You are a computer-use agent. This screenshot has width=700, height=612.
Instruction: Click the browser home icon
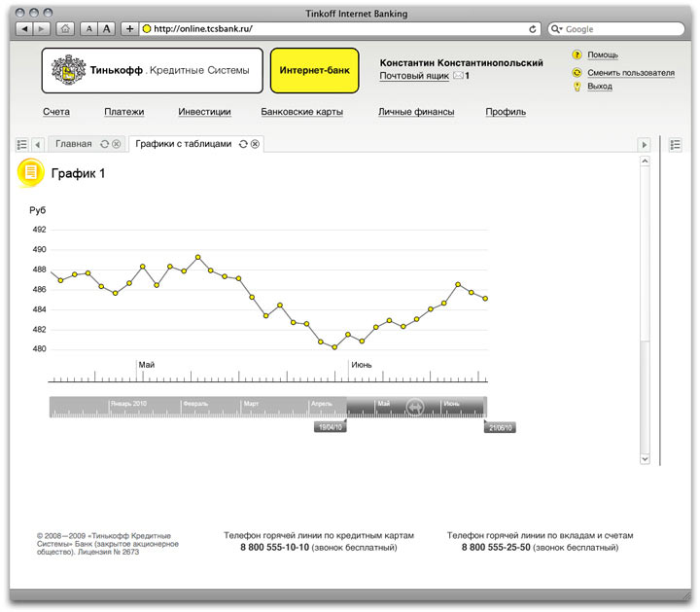[65, 29]
